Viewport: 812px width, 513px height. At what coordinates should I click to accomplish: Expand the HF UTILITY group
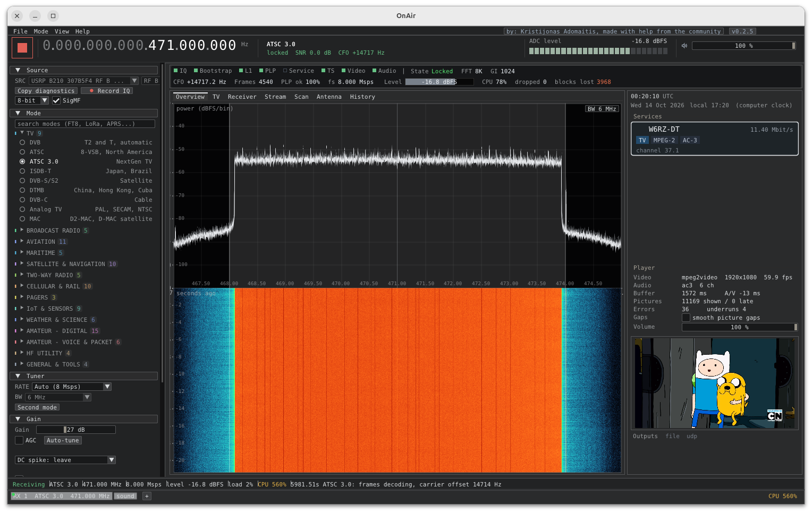[22, 353]
